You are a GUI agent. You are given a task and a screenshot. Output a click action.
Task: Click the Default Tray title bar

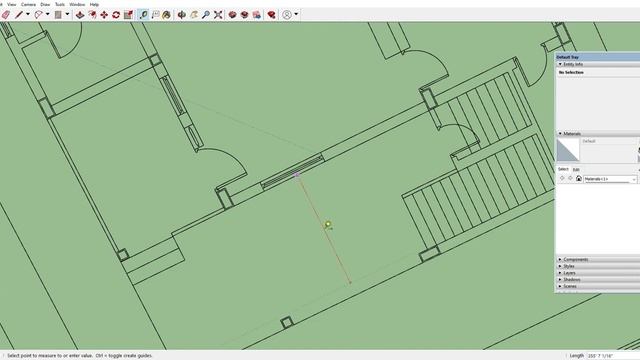[598, 57]
